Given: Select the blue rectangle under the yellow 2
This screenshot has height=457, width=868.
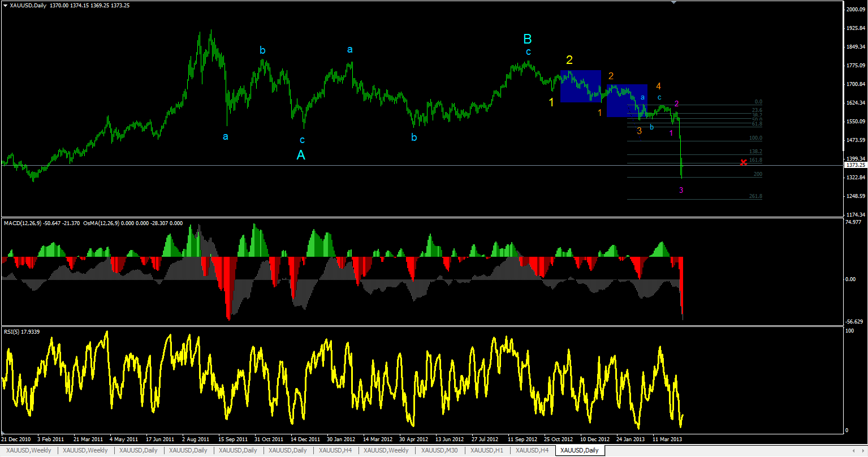Looking at the screenshot, I should (x=581, y=87).
